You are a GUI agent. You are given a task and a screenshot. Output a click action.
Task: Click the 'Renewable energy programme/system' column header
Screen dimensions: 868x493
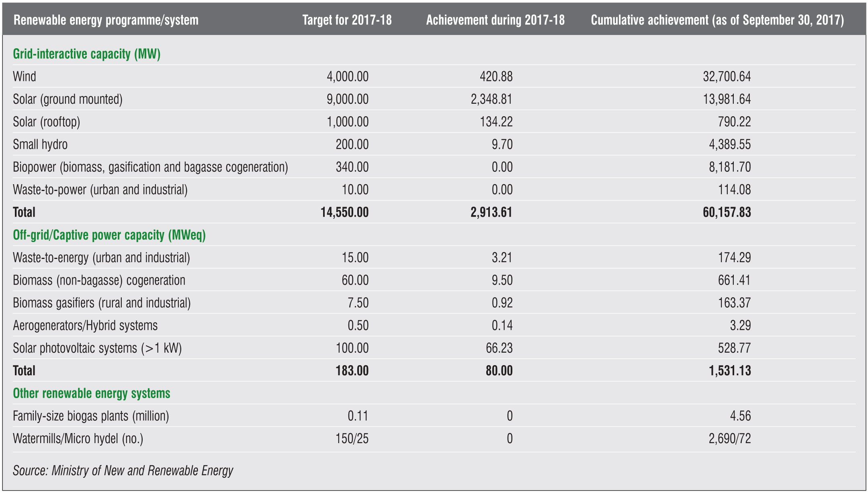tap(106, 20)
